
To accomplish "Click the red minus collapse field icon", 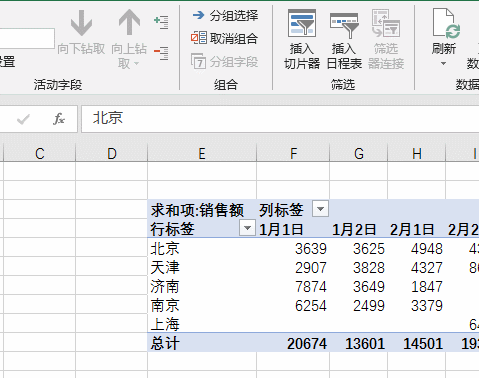I will click(x=161, y=53).
